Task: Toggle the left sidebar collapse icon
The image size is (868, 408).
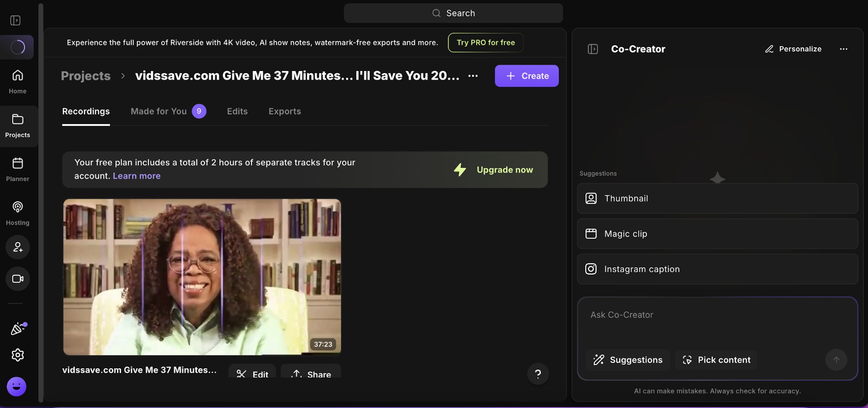Action: [15, 20]
